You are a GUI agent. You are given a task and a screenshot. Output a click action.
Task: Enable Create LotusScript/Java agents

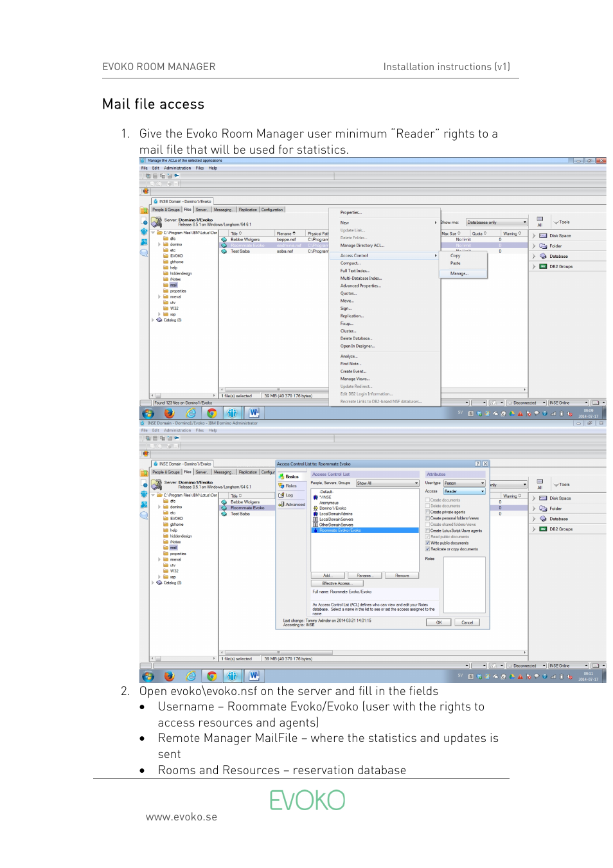click(427, 530)
